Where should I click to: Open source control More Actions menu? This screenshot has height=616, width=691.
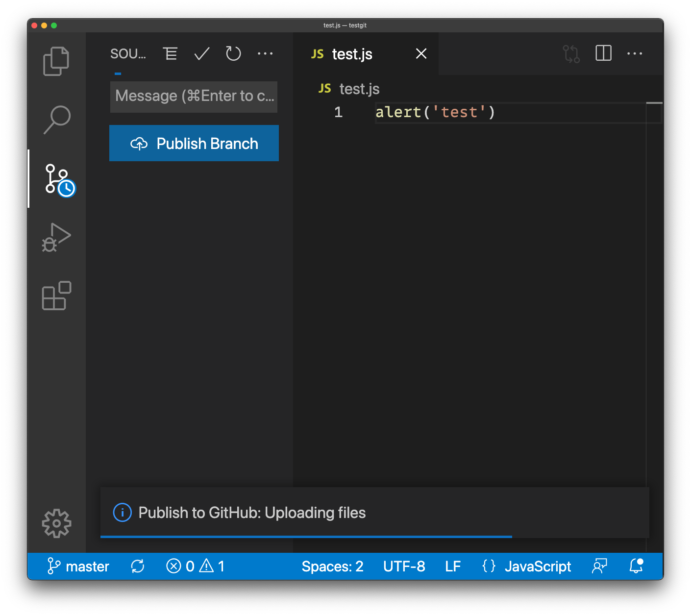pyautogui.click(x=265, y=54)
